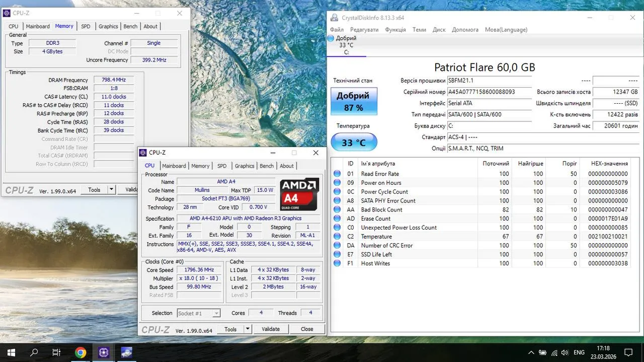
Task: Open Google Chrome from taskbar
Action: [x=80, y=352]
